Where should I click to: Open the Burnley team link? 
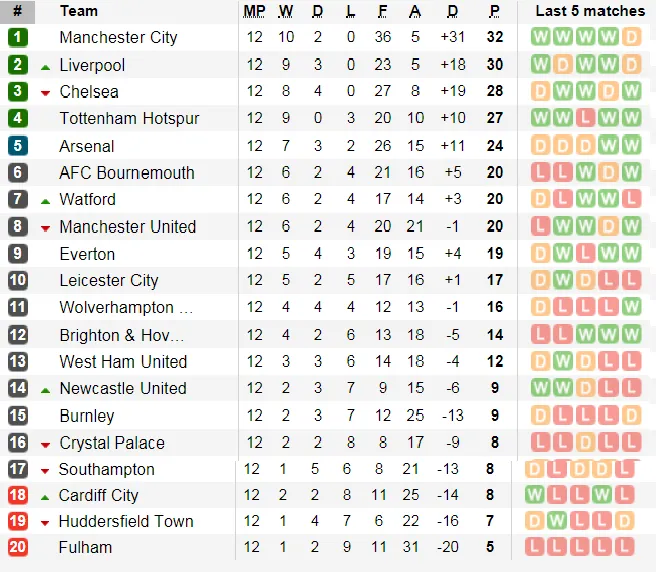86,416
